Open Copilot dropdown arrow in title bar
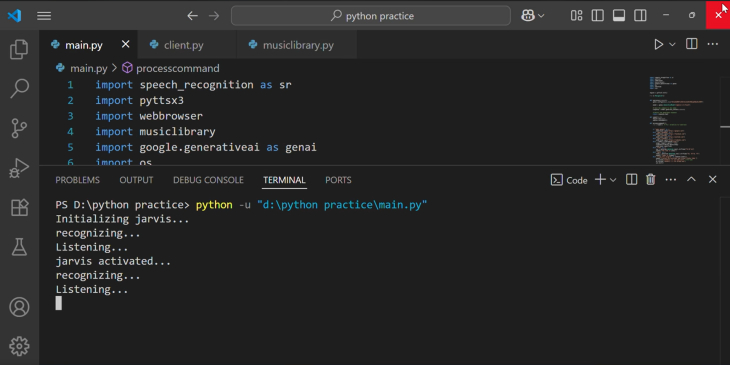 (541, 16)
